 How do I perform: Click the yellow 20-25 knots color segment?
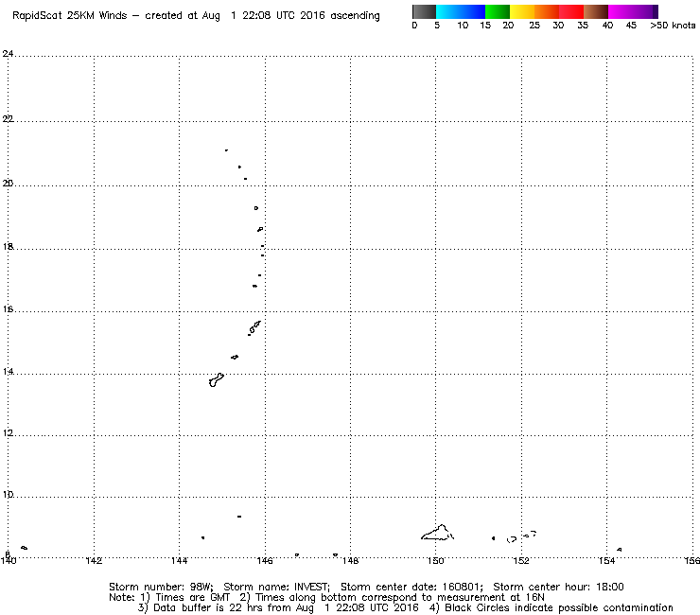point(522,11)
